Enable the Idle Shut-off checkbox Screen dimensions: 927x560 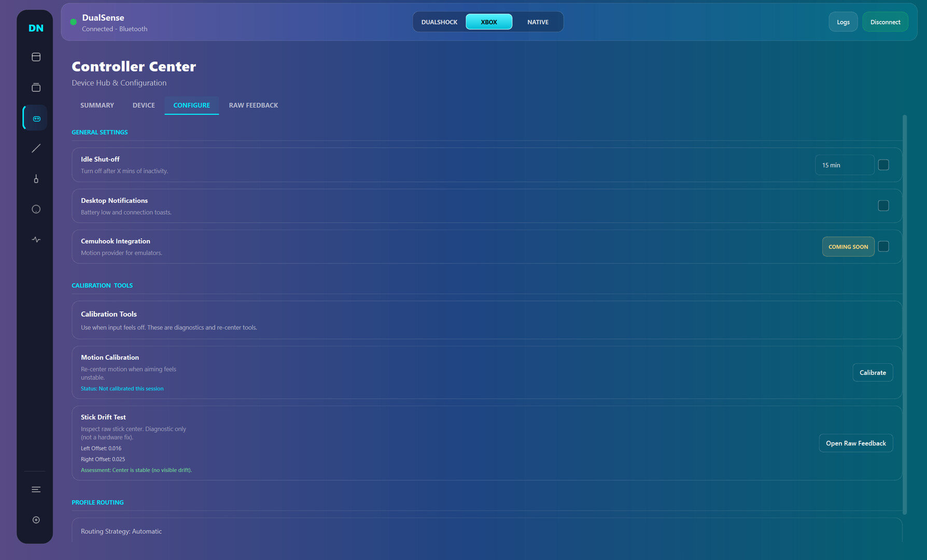click(883, 165)
